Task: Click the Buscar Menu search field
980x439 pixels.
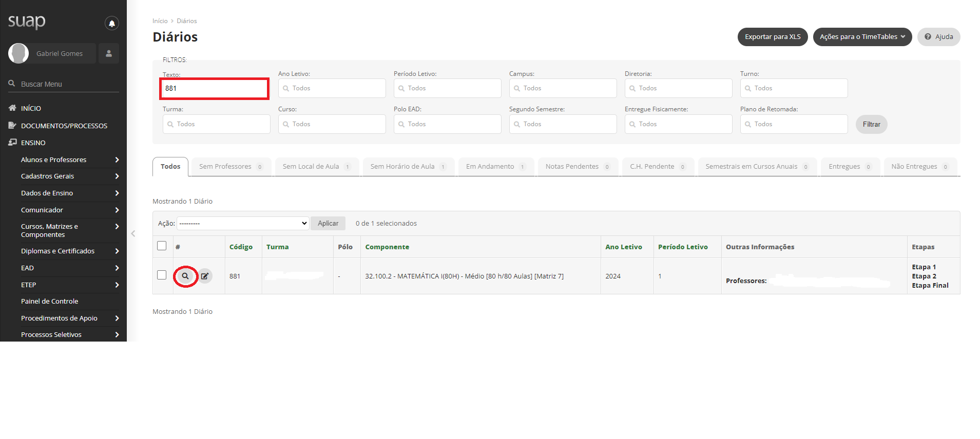Action: [x=64, y=84]
